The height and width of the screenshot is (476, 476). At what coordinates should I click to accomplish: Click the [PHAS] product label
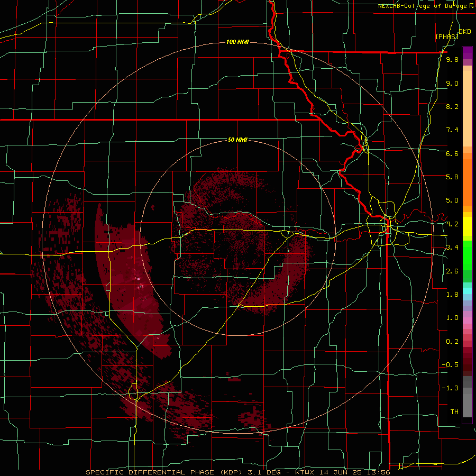447,36
